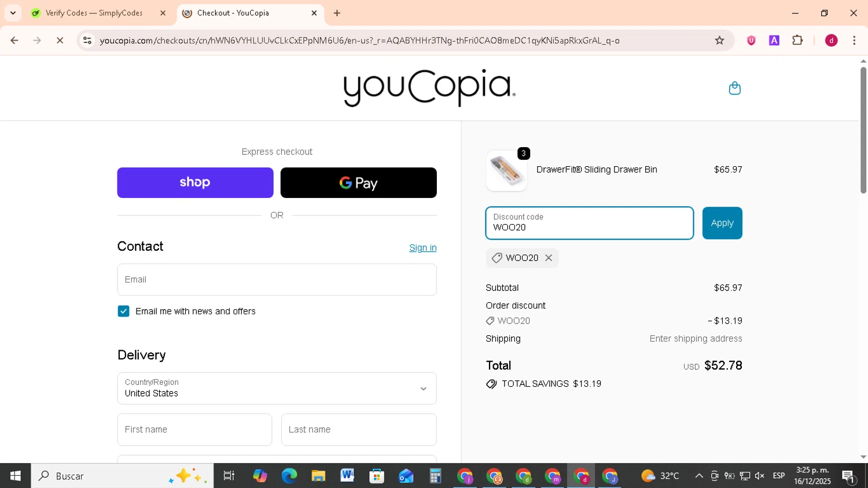The width and height of the screenshot is (868, 488).
Task: Open the network tray icon
Action: 745,476
